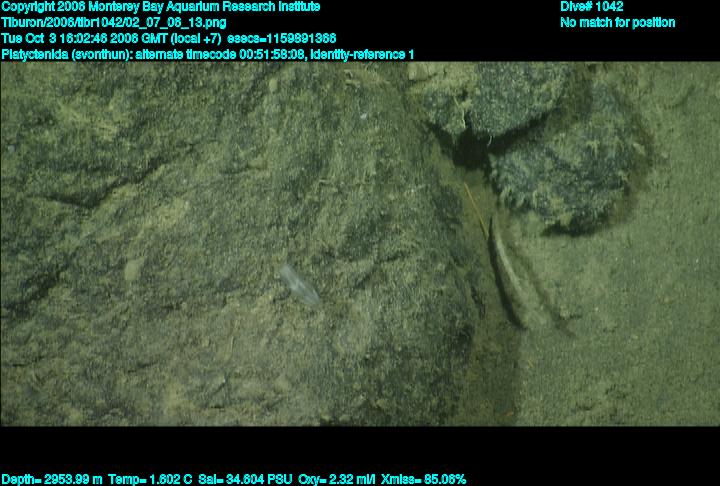Click the 'identity-reference 1' text
The width and height of the screenshot is (720, 486).
coord(362,54)
